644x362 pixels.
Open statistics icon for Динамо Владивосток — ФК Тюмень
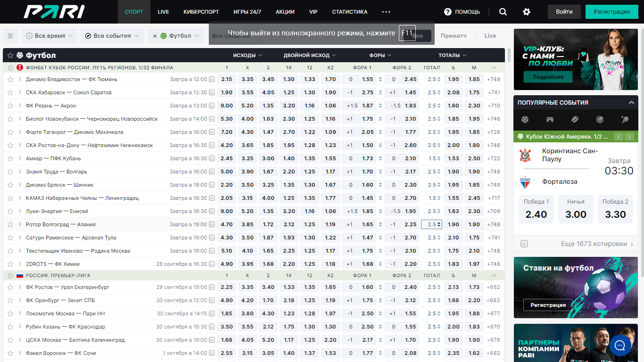(212, 80)
